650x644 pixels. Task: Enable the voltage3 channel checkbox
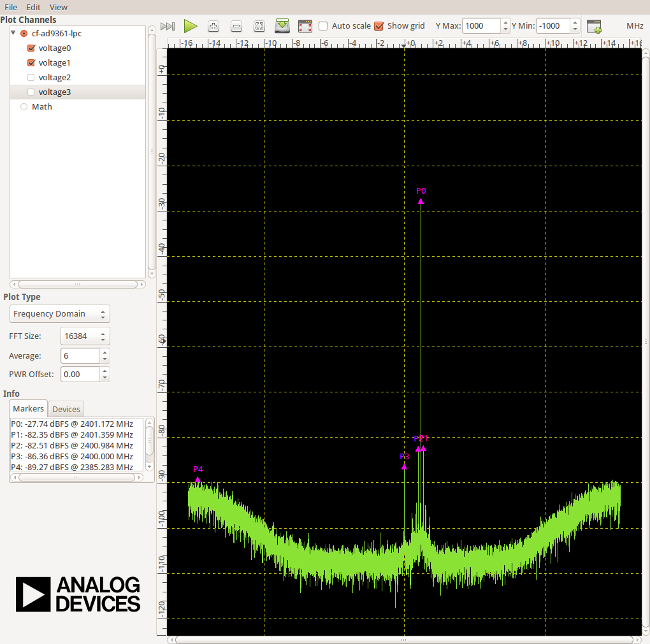point(31,92)
